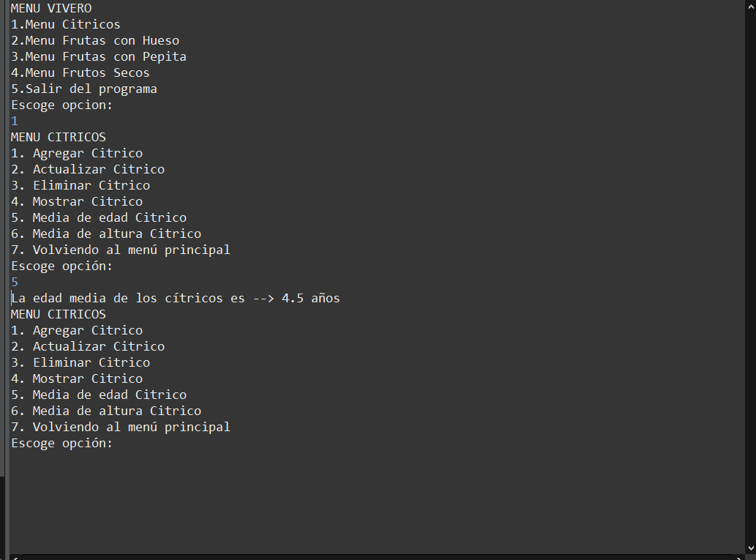
Task: Click the last 'Escoge opción:' prompt line
Action: (x=62, y=443)
